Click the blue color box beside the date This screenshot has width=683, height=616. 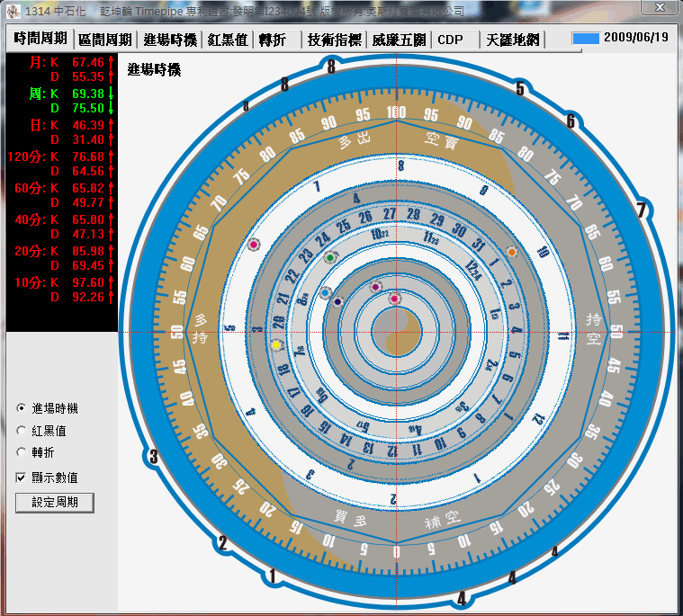(586, 39)
